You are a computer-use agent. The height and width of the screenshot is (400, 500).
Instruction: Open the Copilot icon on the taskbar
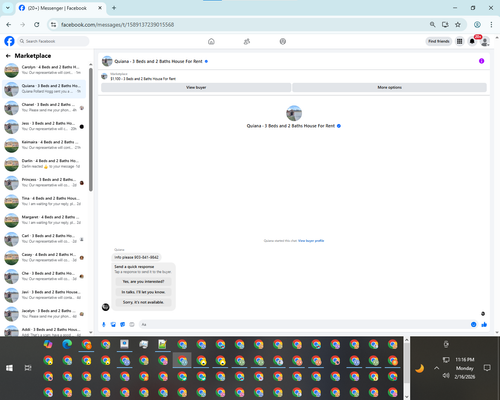[x=48, y=344]
